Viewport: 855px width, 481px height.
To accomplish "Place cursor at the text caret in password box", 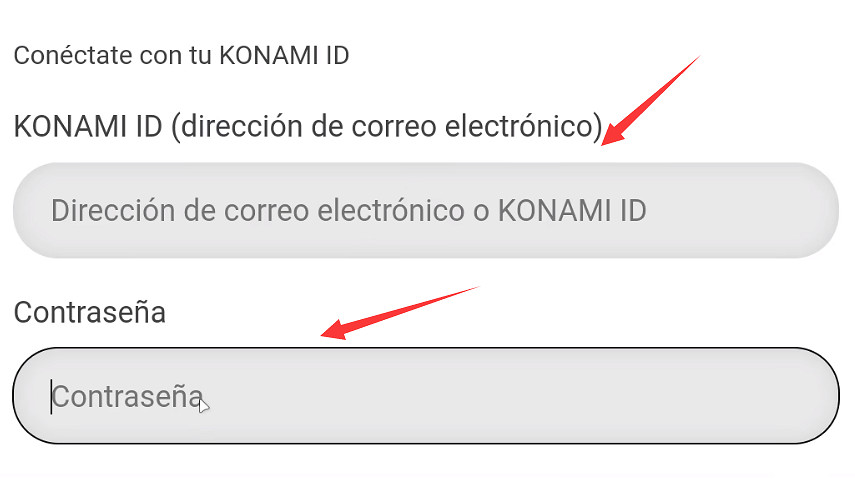I will click(x=52, y=396).
